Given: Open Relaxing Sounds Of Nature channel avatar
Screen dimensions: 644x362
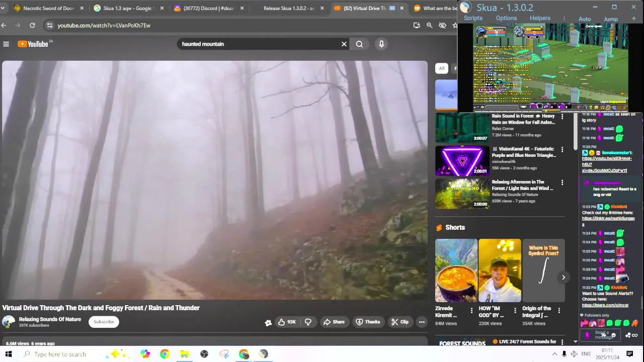Looking at the screenshot, I should click(9, 322).
